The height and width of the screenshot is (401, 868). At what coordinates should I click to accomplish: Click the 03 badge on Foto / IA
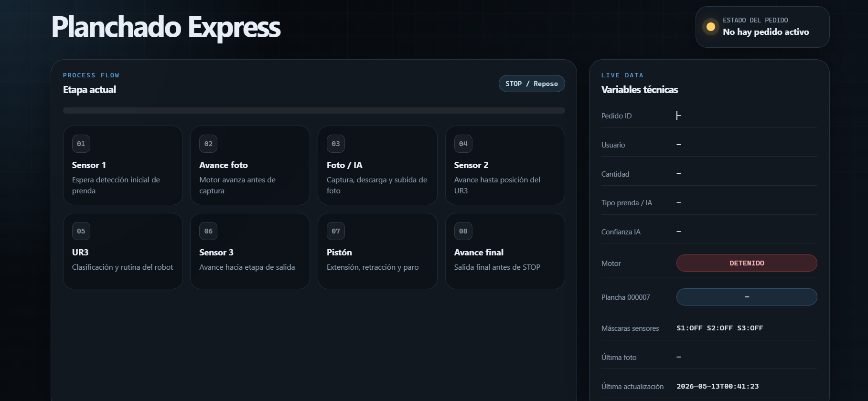click(x=336, y=144)
